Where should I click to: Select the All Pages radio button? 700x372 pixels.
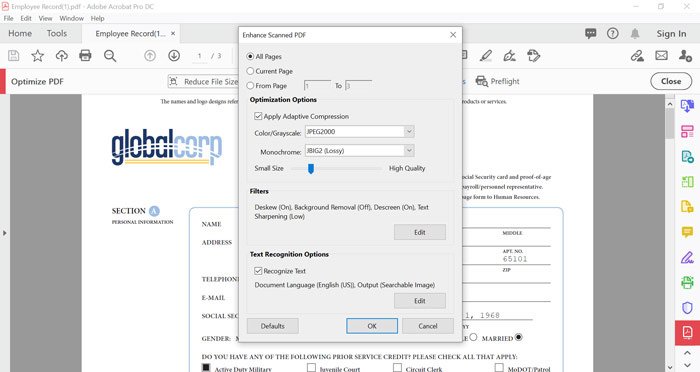(250, 57)
